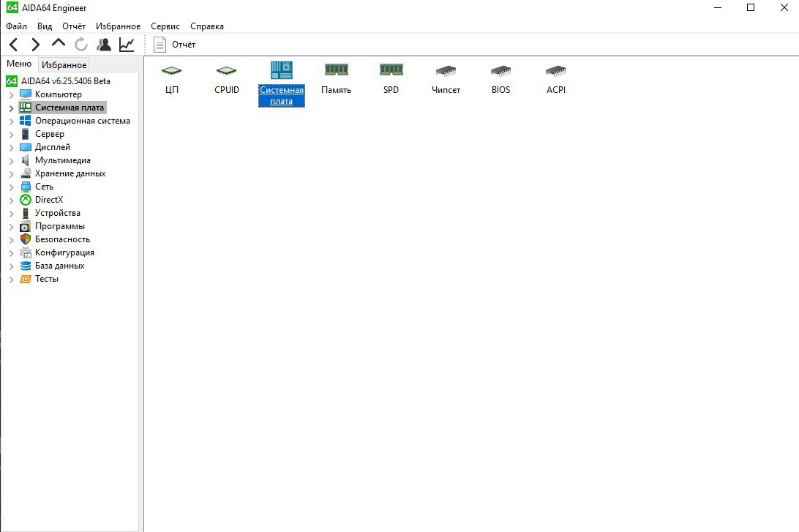This screenshot has height=532, width=799.
Task: Click the Отчёт toolbar button
Action: click(175, 45)
